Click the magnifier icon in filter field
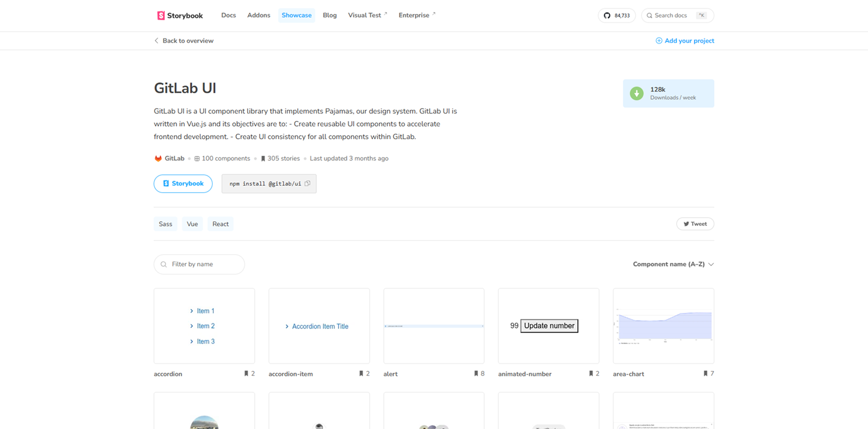The image size is (868, 429). coord(164,264)
